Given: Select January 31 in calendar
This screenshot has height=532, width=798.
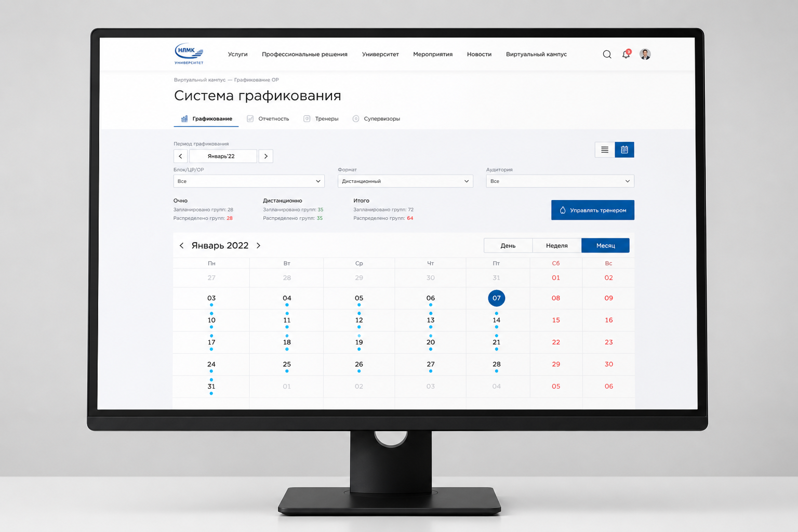Looking at the screenshot, I should pos(211,387).
